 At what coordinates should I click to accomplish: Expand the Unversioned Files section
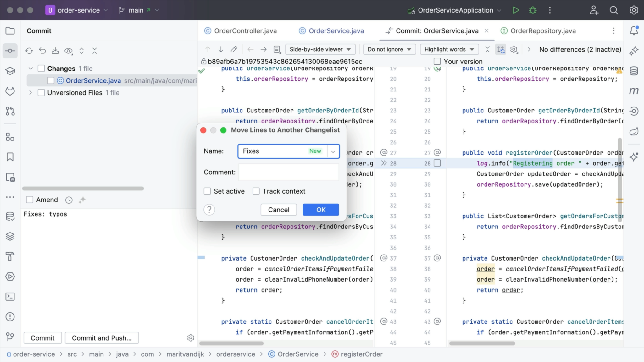31,92
